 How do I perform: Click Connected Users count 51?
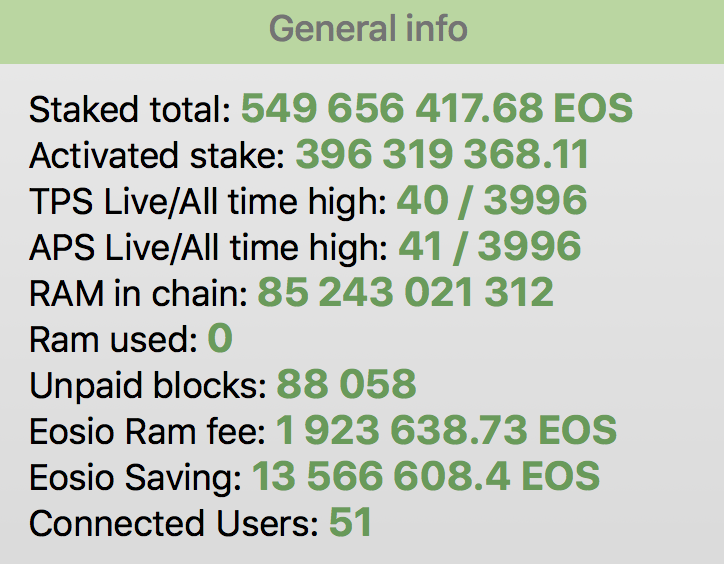[x=350, y=522]
